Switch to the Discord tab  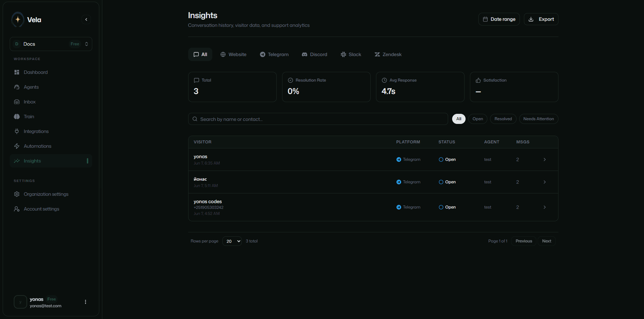tap(315, 54)
